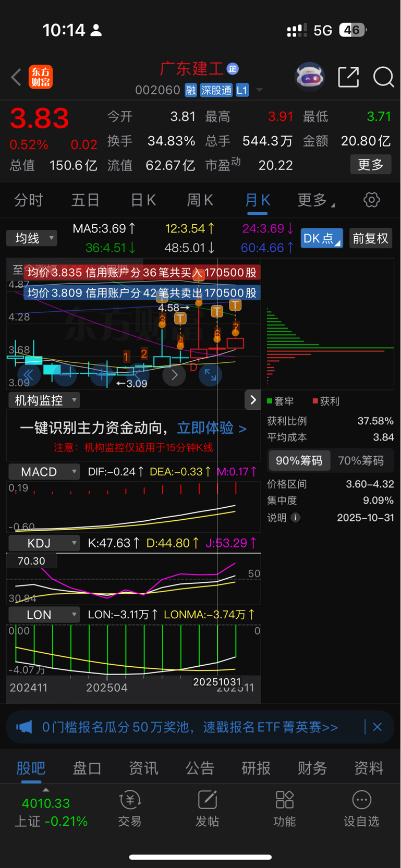
Task: Open 均线 indicator dropdown
Action: [32, 238]
